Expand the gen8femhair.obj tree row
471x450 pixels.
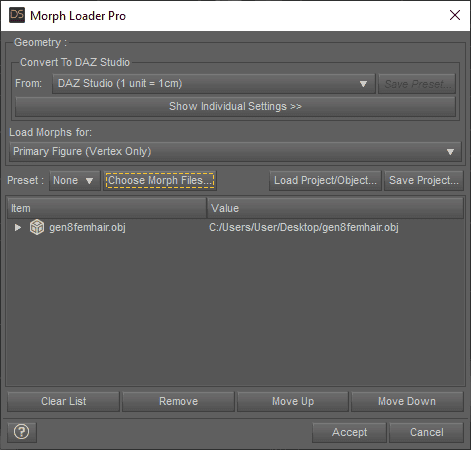pyautogui.click(x=18, y=227)
